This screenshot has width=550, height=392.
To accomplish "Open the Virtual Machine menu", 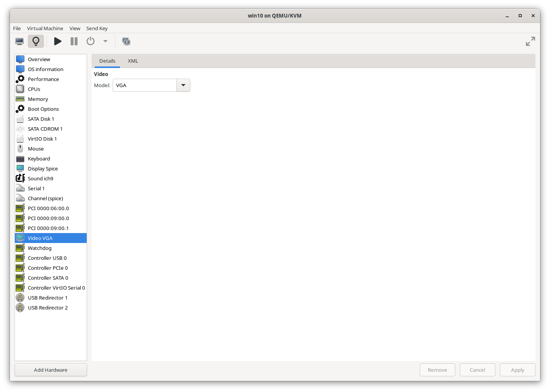I will pos(45,28).
